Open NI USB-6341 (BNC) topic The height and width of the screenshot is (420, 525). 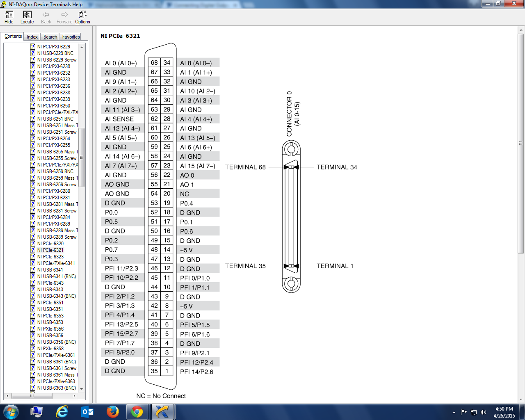pos(56,276)
